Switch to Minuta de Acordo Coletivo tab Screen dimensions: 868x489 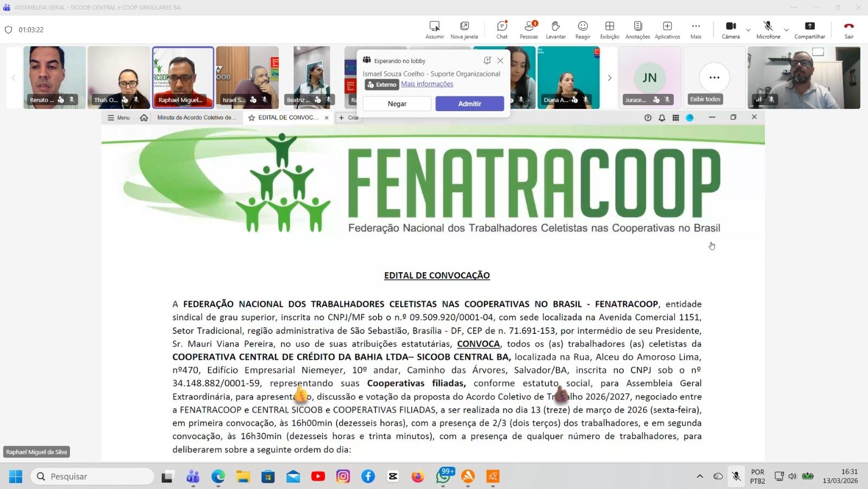tap(196, 118)
